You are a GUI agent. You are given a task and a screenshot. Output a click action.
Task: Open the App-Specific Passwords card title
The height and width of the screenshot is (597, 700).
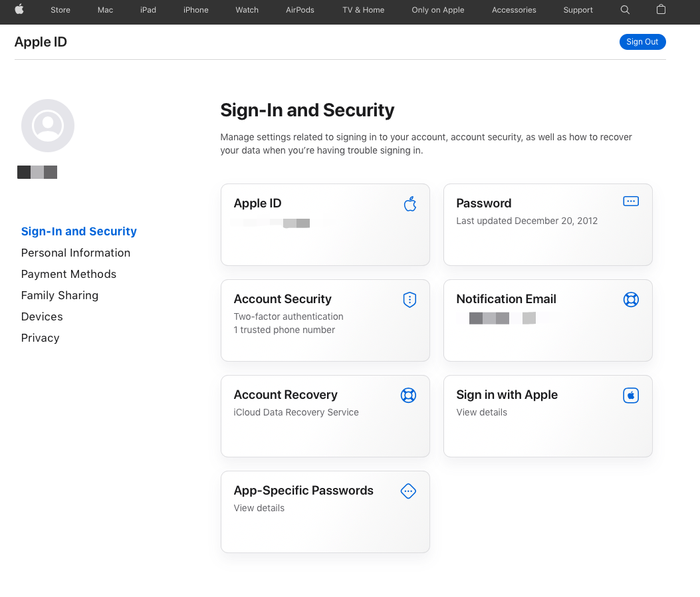tap(304, 490)
